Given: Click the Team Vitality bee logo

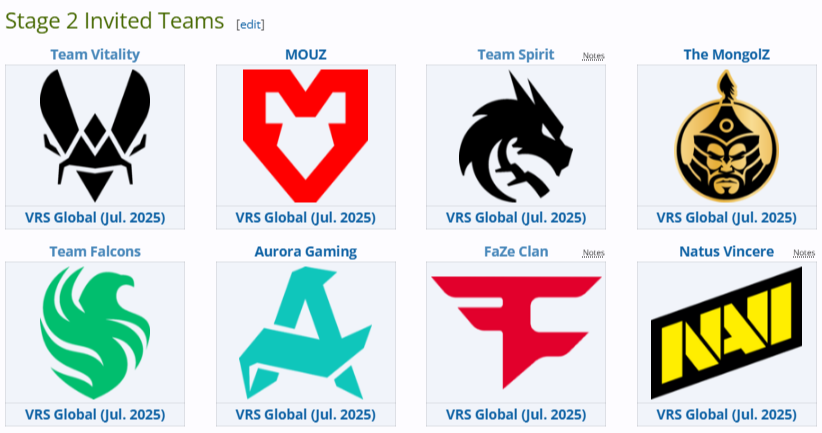Looking at the screenshot, I should point(95,136).
